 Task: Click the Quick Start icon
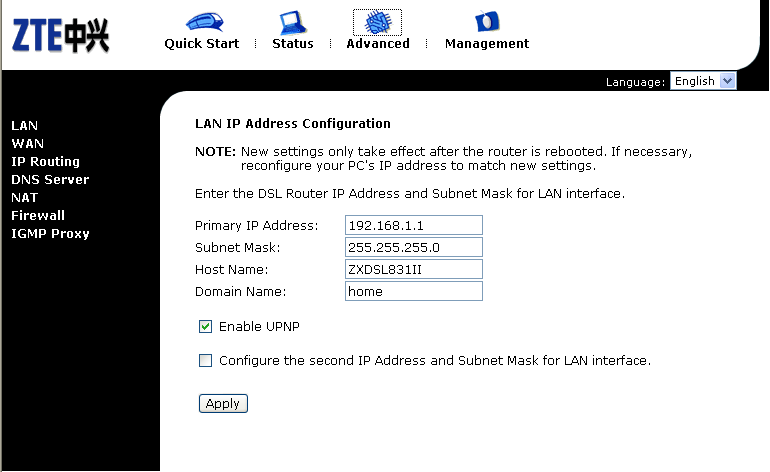point(205,22)
